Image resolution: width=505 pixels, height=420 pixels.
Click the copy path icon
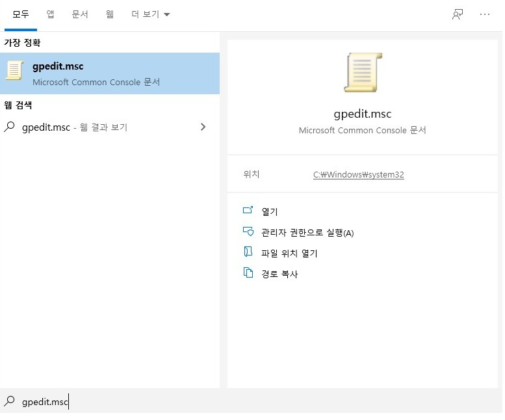click(248, 272)
